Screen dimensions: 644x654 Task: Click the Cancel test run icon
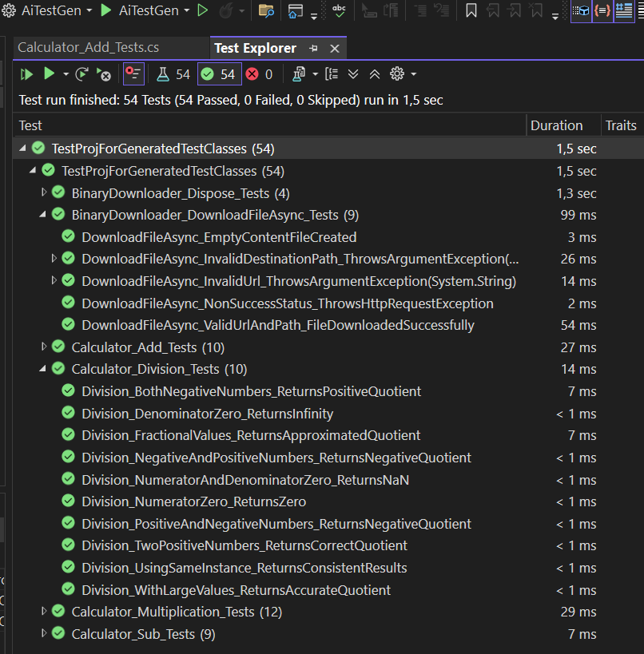click(x=104, y=74)
